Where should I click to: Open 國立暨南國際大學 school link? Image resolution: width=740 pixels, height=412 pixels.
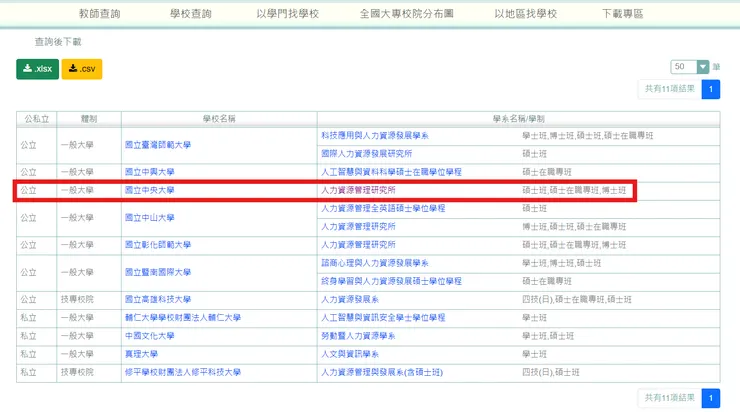tap(158, 272)
